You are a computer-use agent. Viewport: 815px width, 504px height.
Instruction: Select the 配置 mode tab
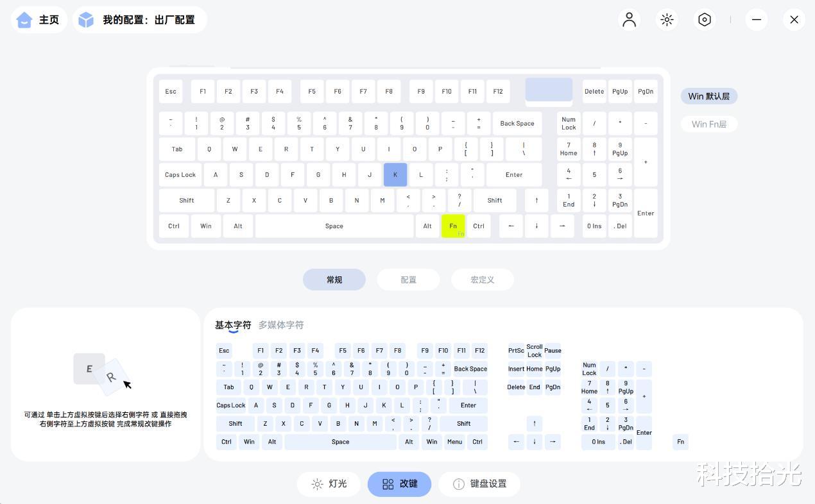[x=408, y=280]
